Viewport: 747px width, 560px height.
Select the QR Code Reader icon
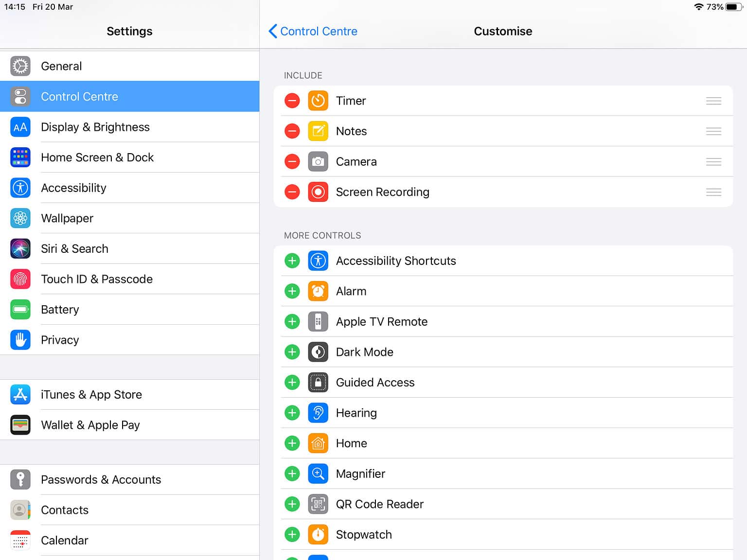[318, 504]
